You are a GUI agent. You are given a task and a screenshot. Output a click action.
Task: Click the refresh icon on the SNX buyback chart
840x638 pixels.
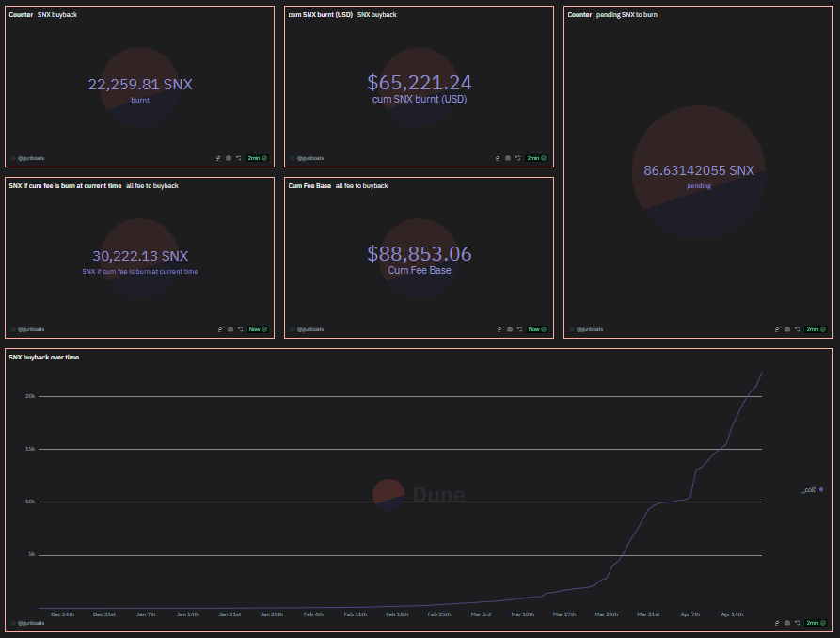(796, 623)
